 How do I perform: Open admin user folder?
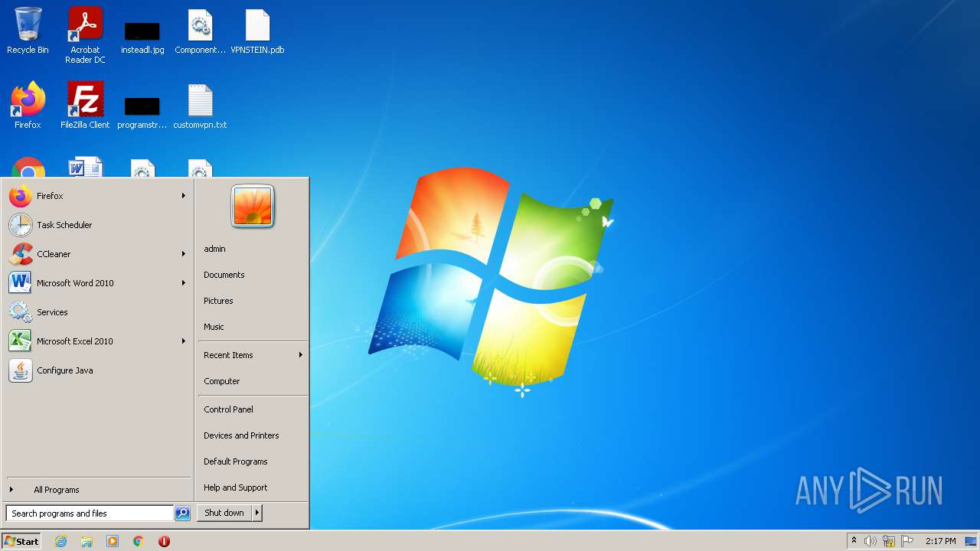(253, 249)
